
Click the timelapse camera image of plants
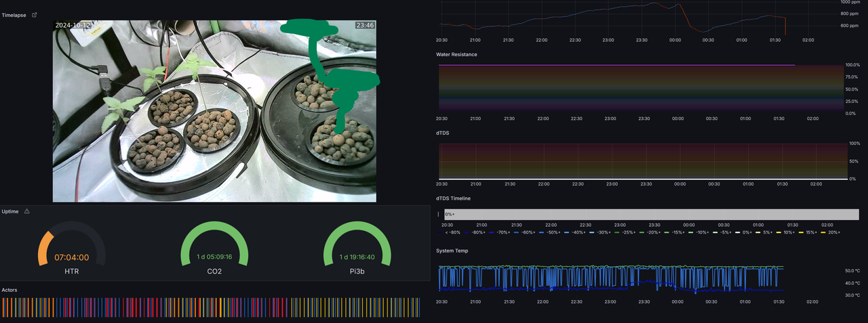click(x=214, y=111)
